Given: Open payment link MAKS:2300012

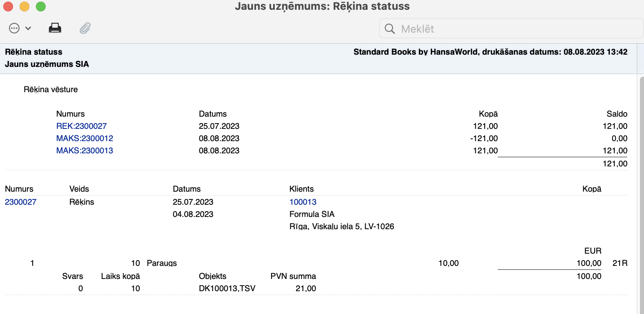Looking at the screenshot, I should [x=85, y=138].
